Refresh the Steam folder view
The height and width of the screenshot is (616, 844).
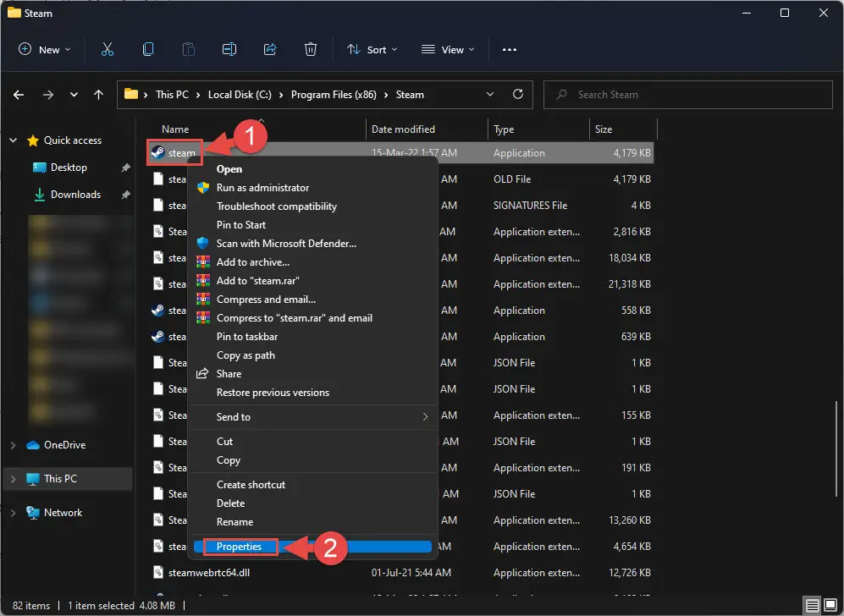pos(518,94)
